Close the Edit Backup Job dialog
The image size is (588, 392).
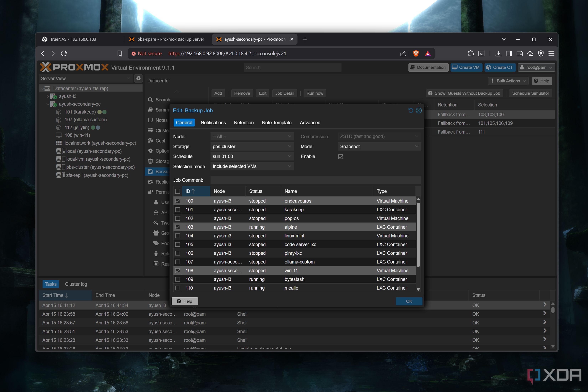tap(419, 110)
